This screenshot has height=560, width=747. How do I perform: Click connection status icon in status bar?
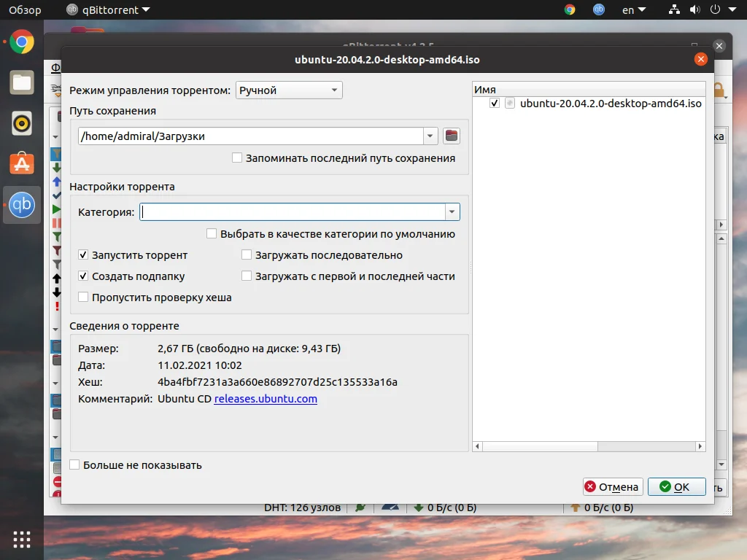360,507
